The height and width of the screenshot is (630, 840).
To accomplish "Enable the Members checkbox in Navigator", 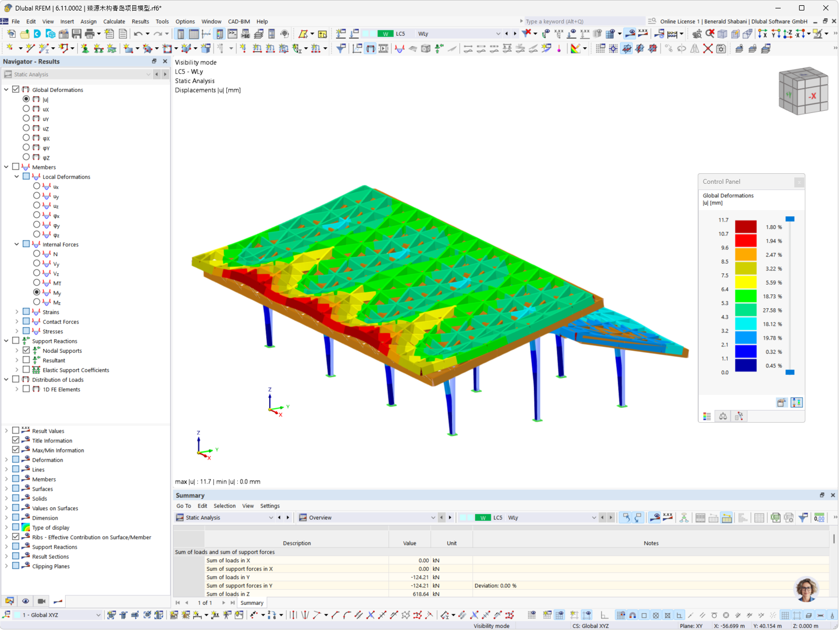I will pyautogui.click(x=16, y=166).
